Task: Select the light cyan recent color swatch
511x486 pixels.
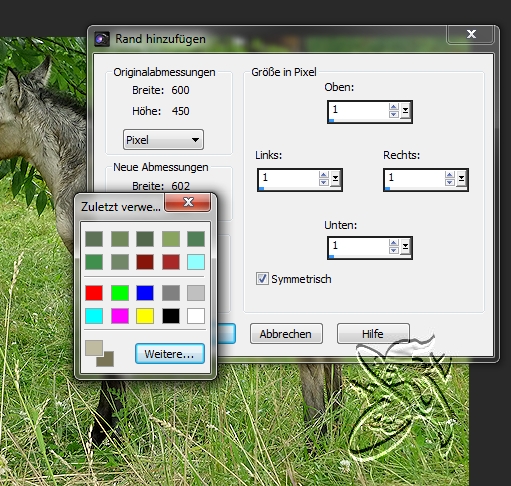Action: coord(196,262)
